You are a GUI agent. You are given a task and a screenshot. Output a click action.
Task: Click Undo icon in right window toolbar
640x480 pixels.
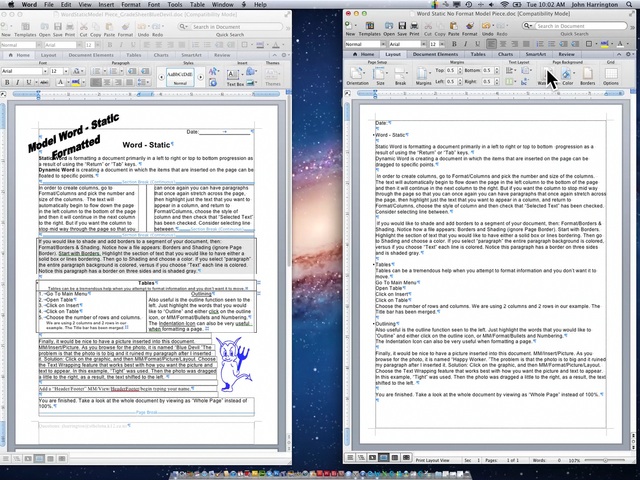coord(487,26)
